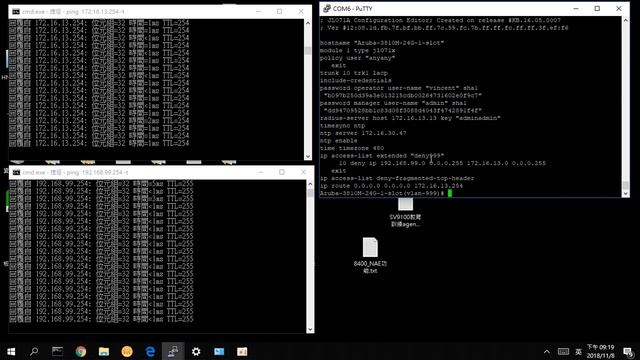
Task: Open Settings gear on taskbar
Action: [x=196, y=351]
